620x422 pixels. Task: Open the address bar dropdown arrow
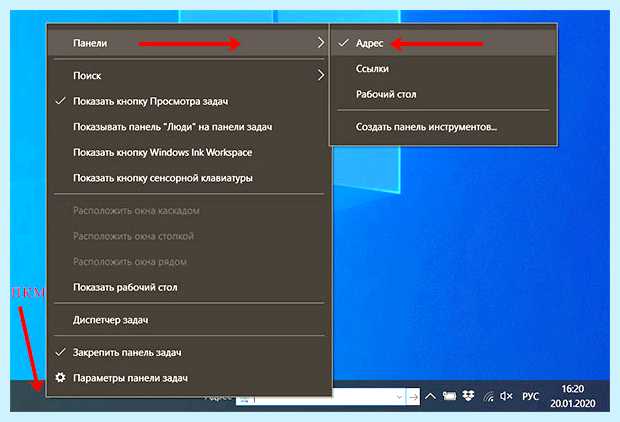point(399,397)
